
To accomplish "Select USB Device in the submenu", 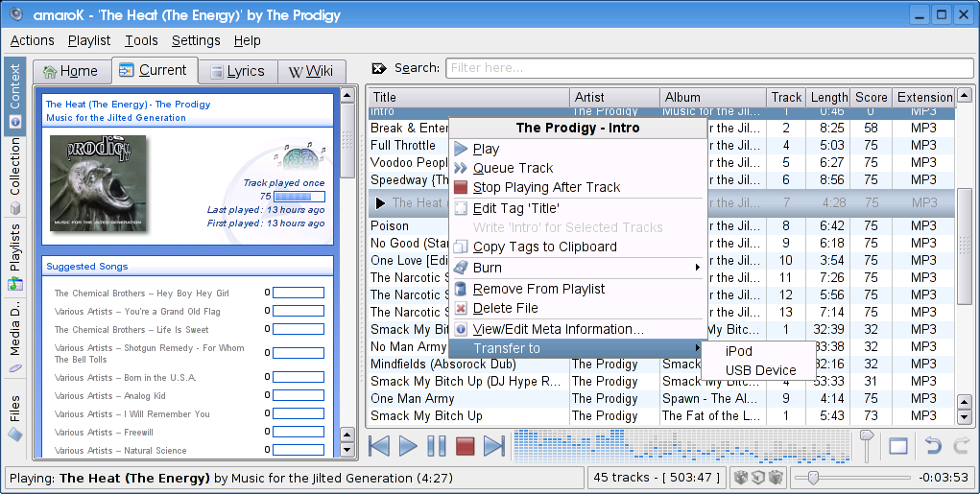I will click(x=758, y=370).
